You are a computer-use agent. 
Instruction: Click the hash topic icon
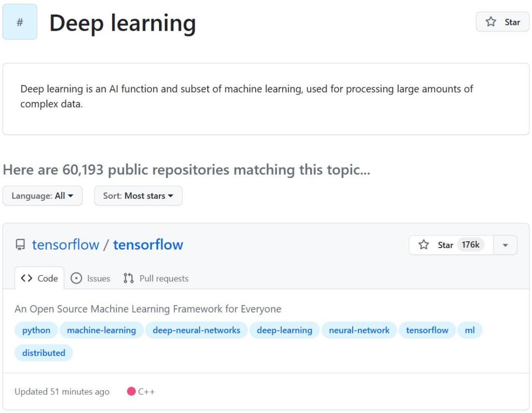[20, 22]
